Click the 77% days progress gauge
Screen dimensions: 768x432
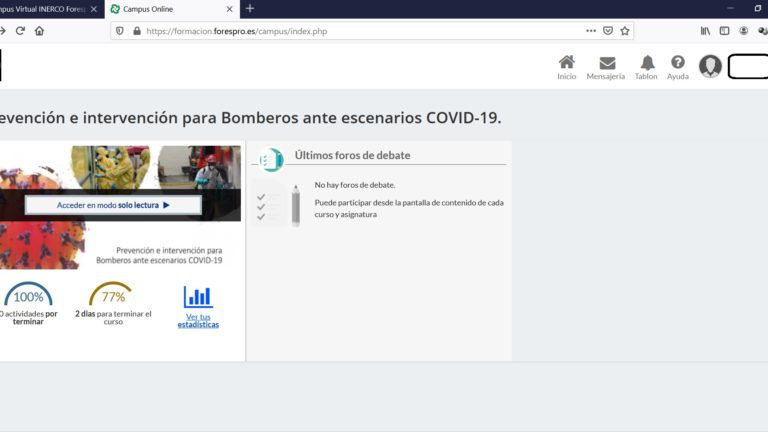112,294
